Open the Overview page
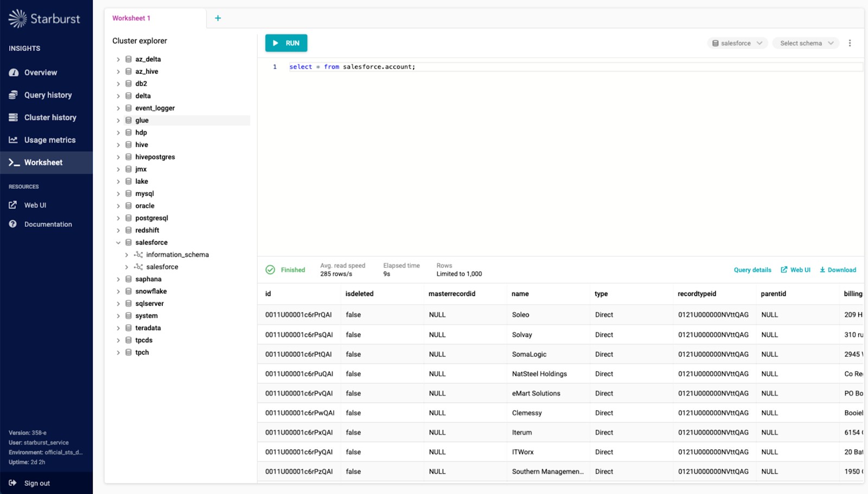868x494 pixels. coord(40,73)
